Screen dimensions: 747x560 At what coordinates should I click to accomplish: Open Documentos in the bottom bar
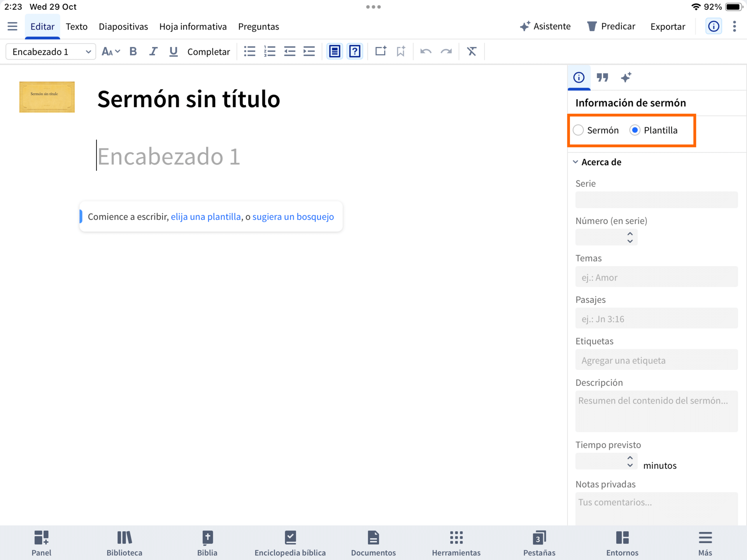(373, 543)
